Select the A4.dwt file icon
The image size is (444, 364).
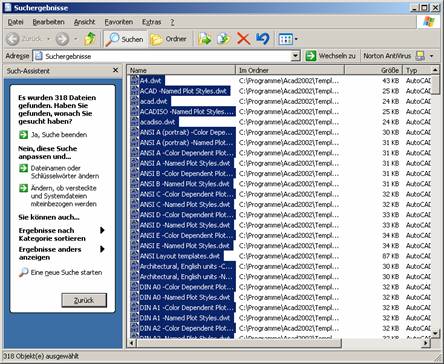pos(134,80)
